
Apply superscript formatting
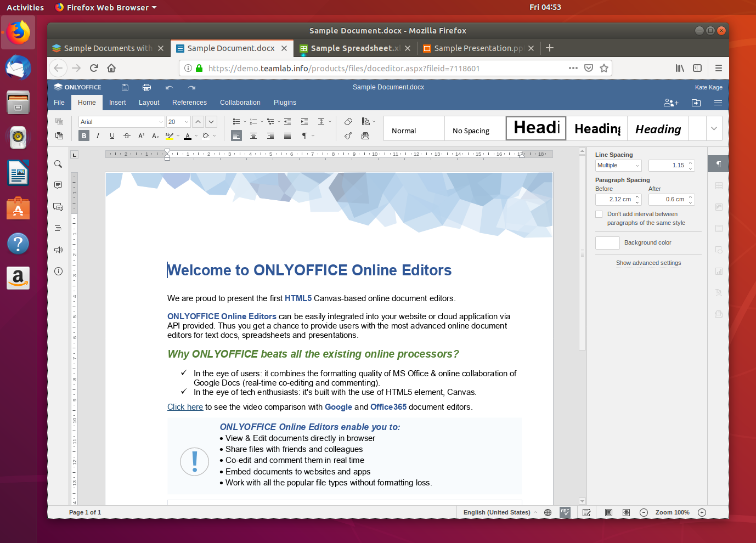pos(141,135)
